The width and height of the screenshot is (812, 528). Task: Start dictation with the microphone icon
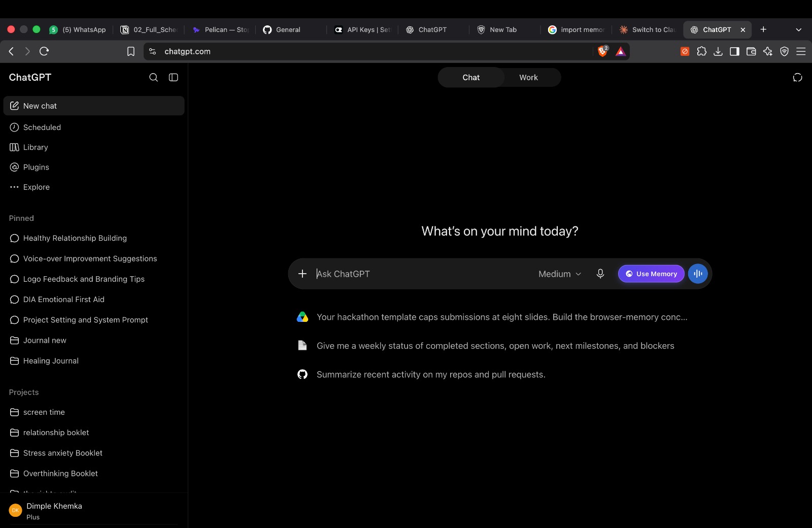click(x=600, y=274)
